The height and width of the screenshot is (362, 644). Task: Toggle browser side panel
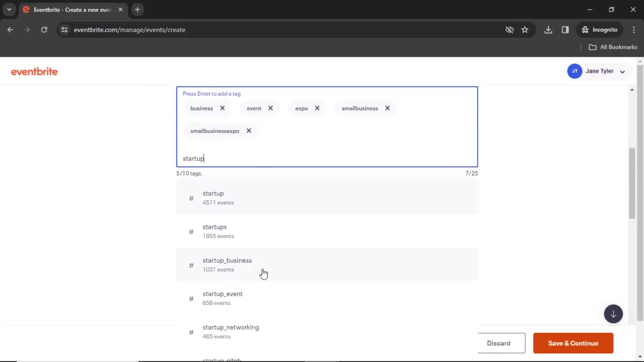566,30
